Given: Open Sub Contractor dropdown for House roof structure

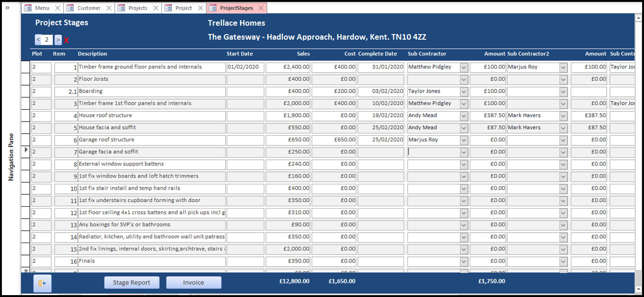Looking at the screenshot, I should click(464, 115).
